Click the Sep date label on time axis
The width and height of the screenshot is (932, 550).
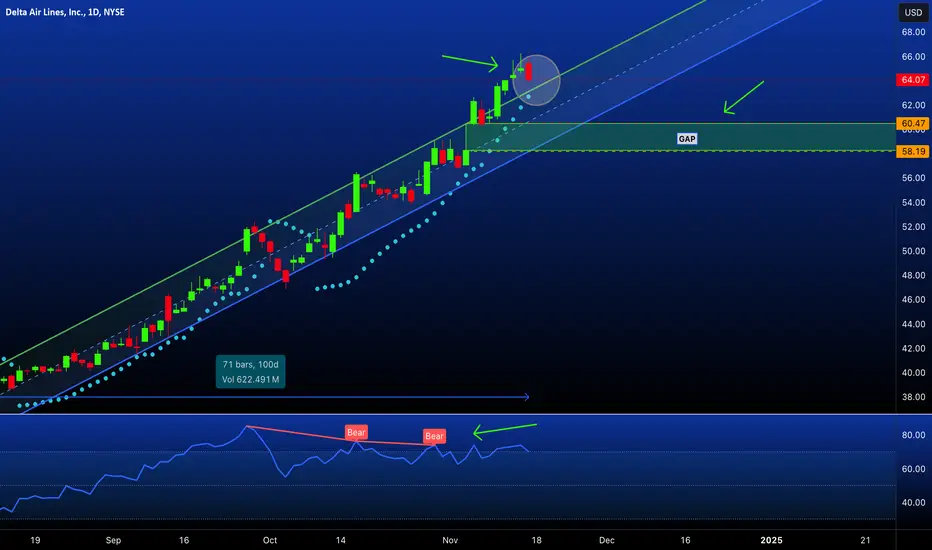tap(113, 540)
